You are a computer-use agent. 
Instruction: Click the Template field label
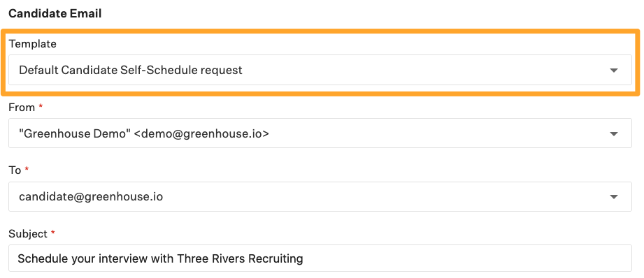[x=32, y=44]
